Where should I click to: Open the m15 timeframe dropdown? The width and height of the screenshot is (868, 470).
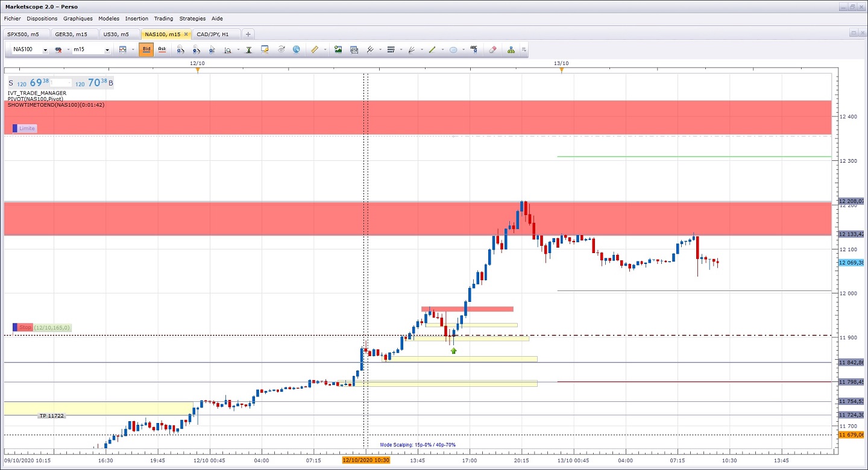coord(92,50)
